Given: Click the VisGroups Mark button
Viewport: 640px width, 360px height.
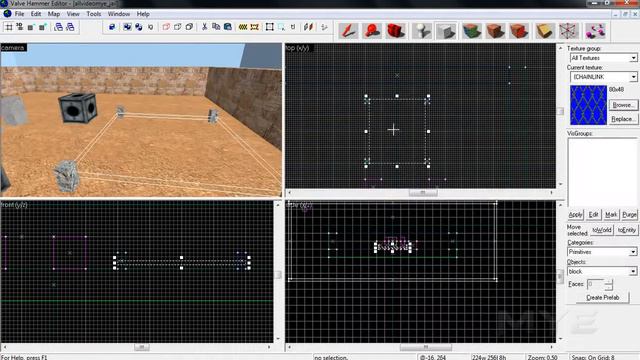Looking at the screenshot, I should point(611,215).
